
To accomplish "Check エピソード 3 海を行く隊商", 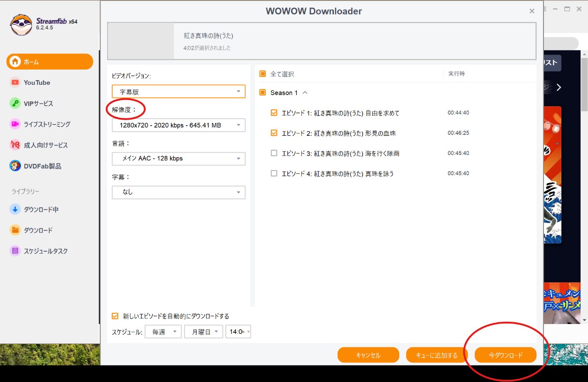I will (x=274, y=153).
